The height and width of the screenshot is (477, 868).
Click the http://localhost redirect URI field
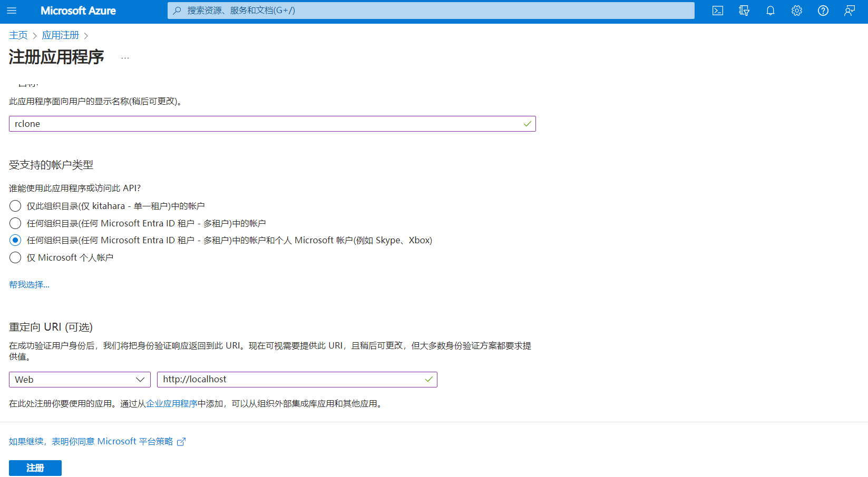(x=290, y=380)
